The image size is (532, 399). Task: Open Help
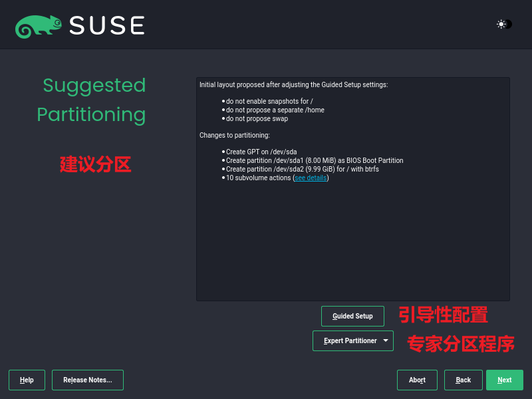coord(27,380)
